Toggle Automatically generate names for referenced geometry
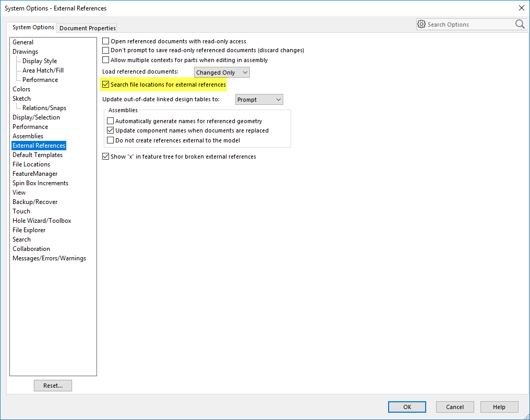 pyautogui.click(x=110, y=121)
